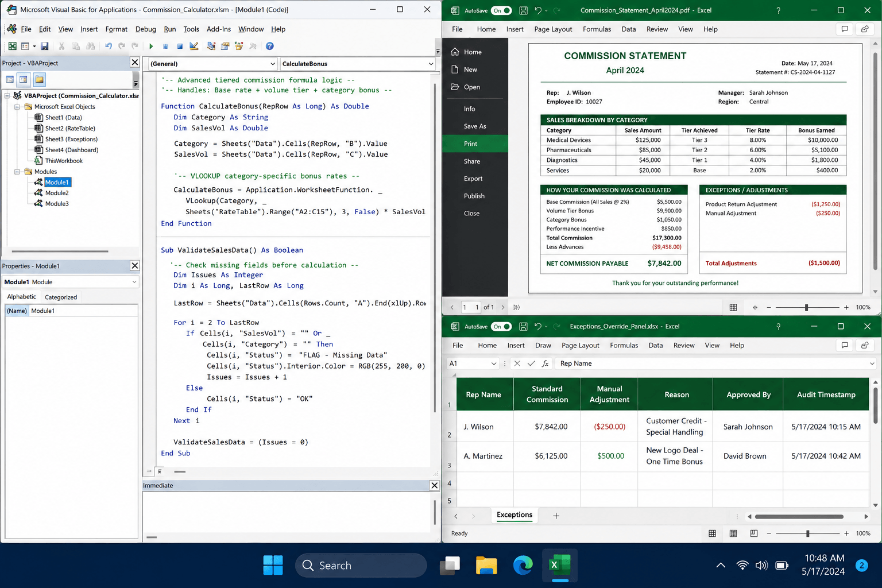Click Publish in the backstage sidebar
882x588 pixels.
pyautogui.click(x=475, y=196)
